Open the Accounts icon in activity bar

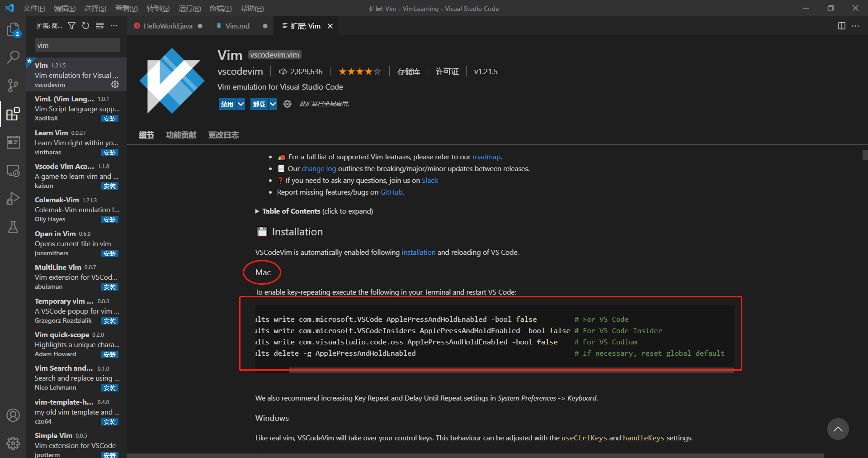13,415
